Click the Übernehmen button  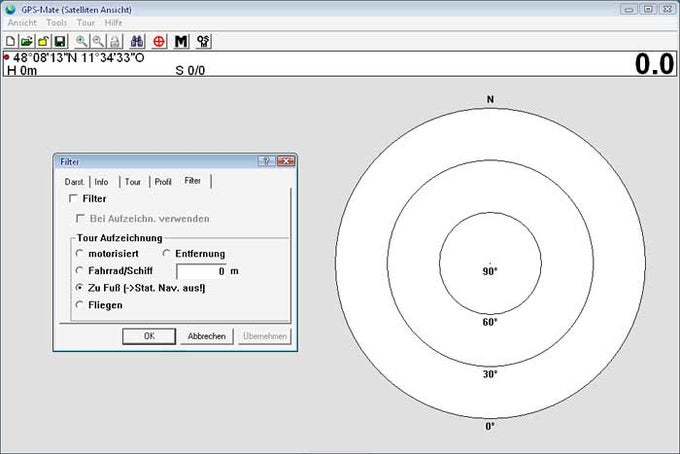click(x=265, y=336)
